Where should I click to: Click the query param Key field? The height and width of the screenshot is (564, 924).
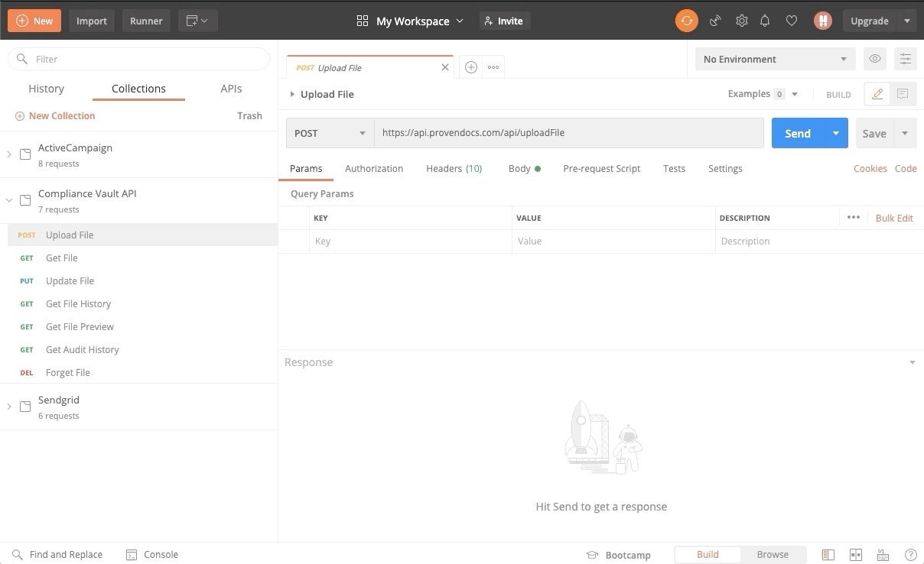[411, 241]
